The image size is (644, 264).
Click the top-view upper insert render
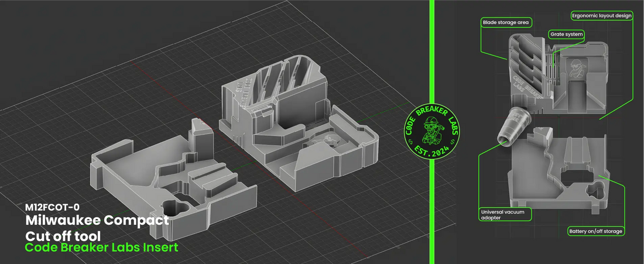557,75
